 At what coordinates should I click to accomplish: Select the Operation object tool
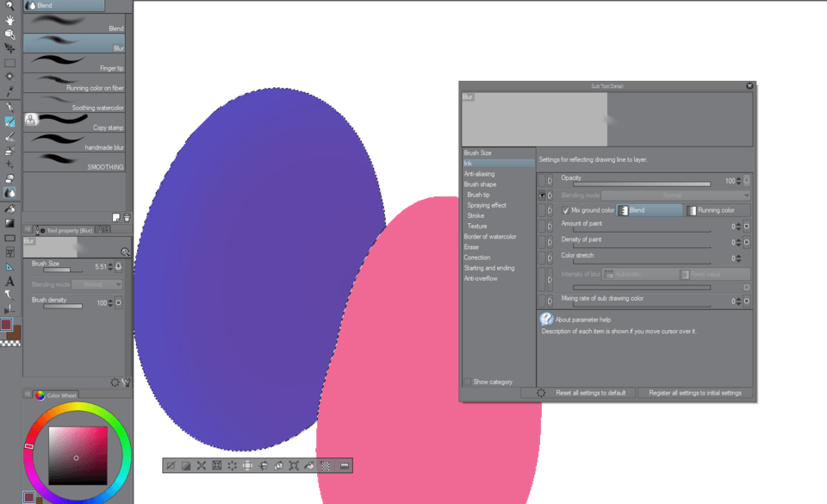click(9, 34)
